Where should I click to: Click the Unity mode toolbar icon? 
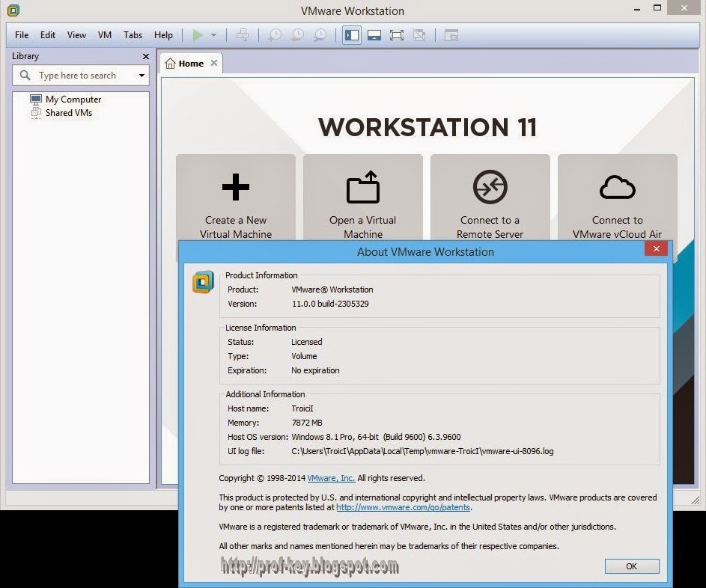tap(419, 35)
